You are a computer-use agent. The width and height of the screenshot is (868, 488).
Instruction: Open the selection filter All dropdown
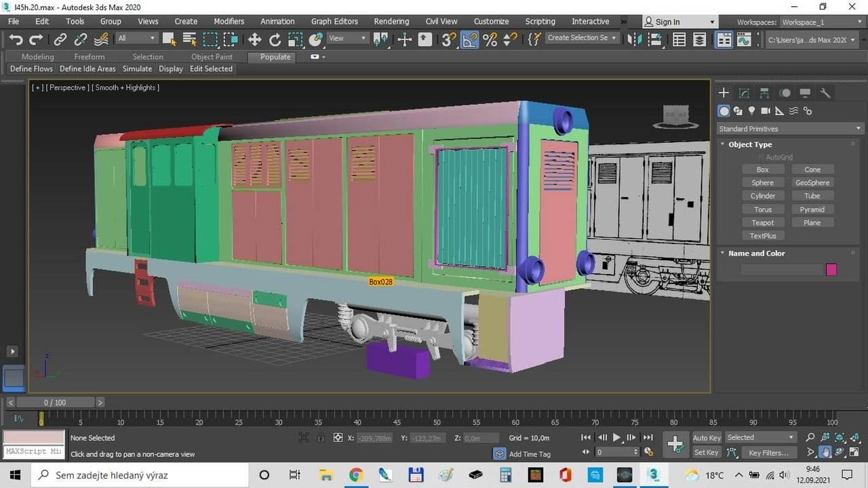136,39
